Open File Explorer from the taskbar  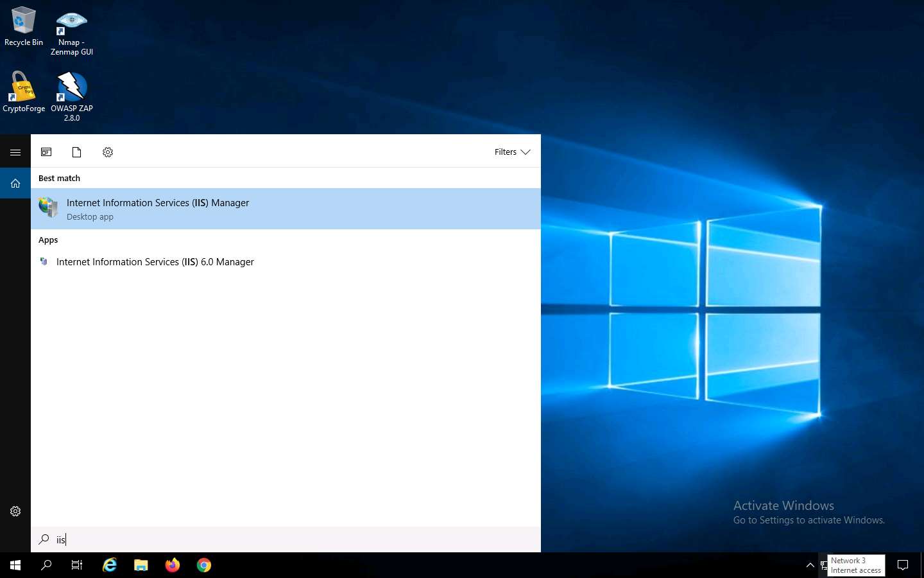tap(141, 565)
